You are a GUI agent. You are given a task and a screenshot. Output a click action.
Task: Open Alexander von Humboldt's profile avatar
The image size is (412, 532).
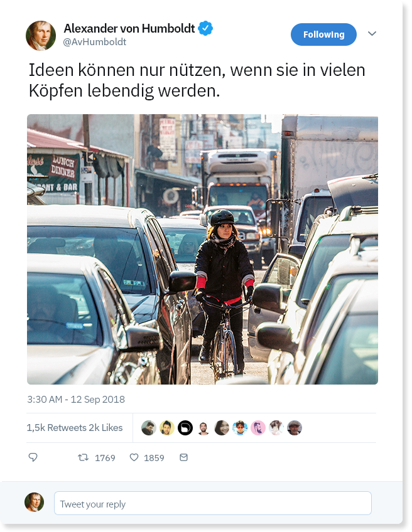[41, 35]
